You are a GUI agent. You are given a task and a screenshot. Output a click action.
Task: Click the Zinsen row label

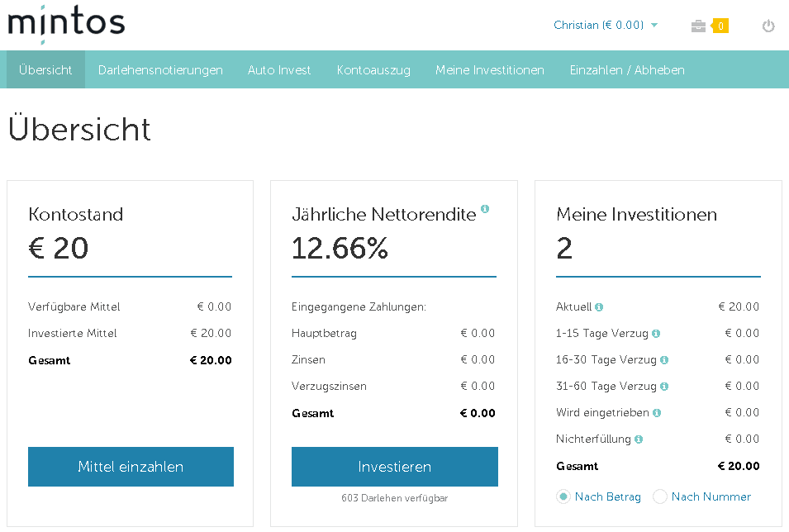point(308,360)
